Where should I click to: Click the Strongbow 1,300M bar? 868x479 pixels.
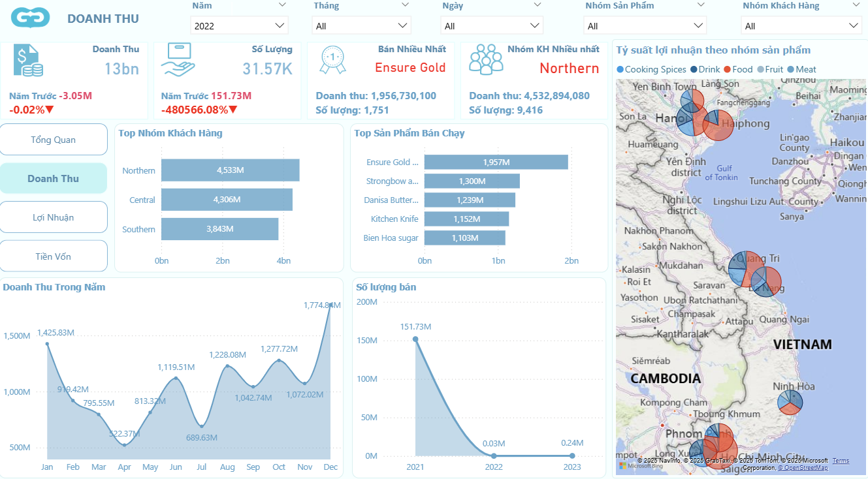click(472, 181)
